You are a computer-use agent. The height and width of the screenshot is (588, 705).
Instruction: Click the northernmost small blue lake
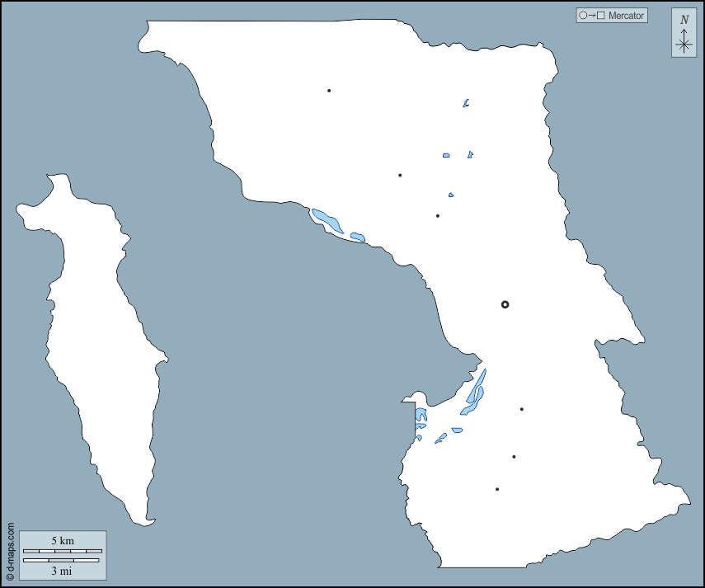tap(466, 104)
